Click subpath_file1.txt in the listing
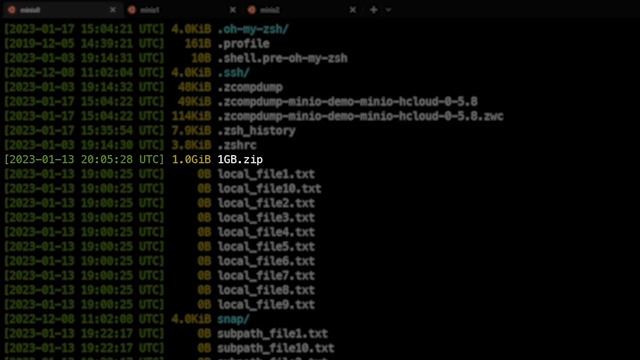This screenshot has width=640, height=360. click(273, 333)
